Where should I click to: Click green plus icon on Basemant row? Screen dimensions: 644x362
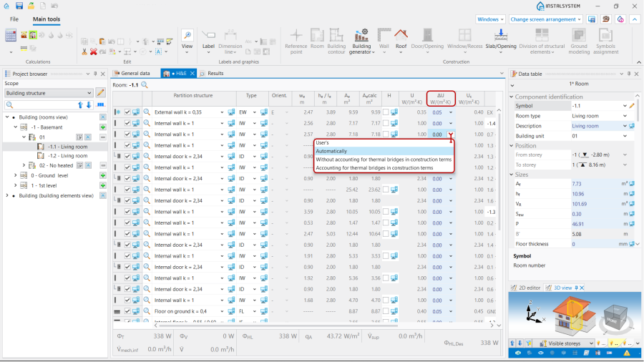coord(103,127)
